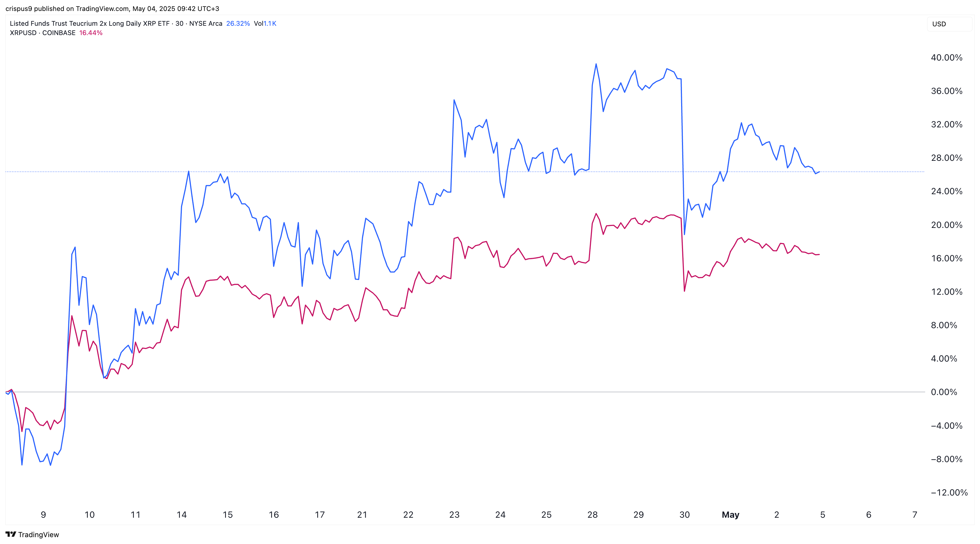Open the USD currency selector

pyautogui.click(x=949, y=24)
